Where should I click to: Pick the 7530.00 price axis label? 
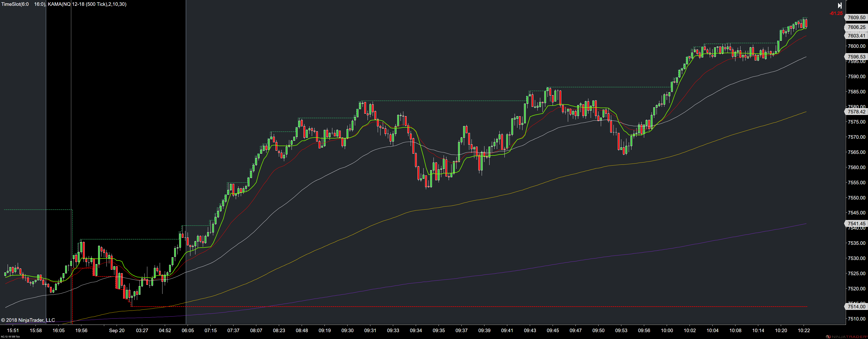pyautogui.click(x=857, y=258)
